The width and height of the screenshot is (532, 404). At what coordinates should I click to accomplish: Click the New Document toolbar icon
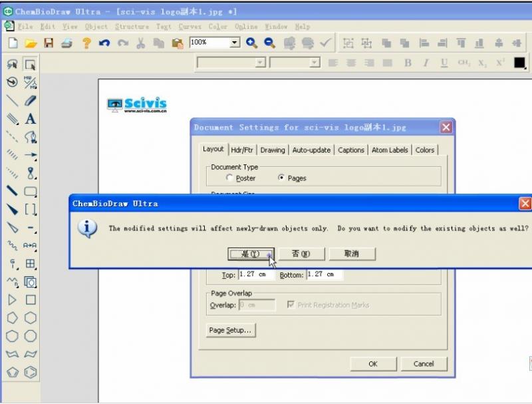tap(13, 43)
